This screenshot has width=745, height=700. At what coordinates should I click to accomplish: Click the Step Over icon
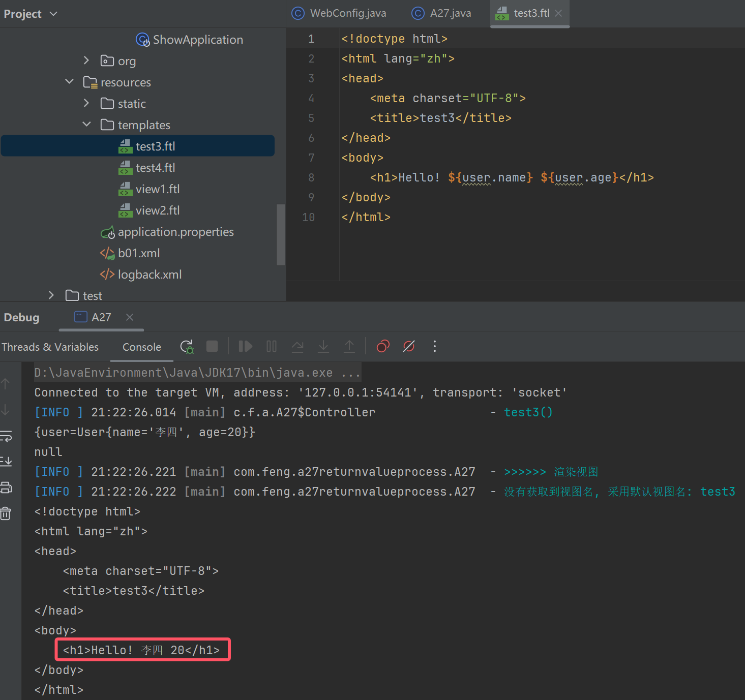coord(297,347)
